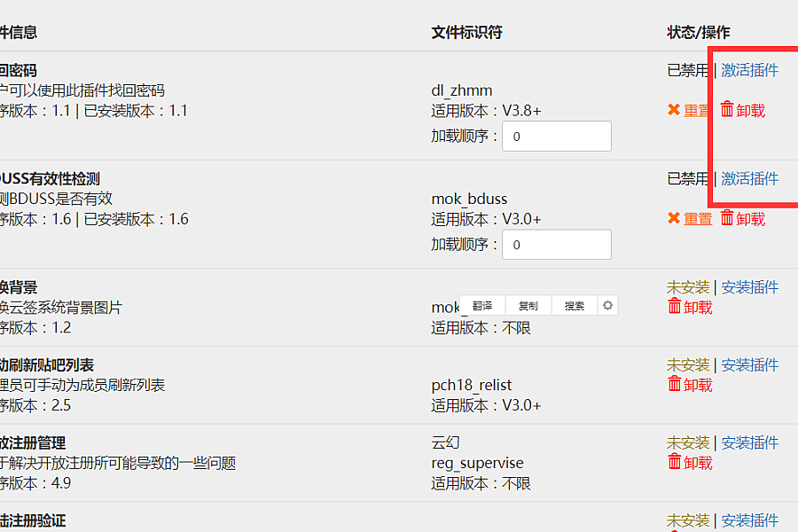798x532 pixels.
Task: Click the trash icon for the 换背景 plugin
Action: (x=675, y=307)
